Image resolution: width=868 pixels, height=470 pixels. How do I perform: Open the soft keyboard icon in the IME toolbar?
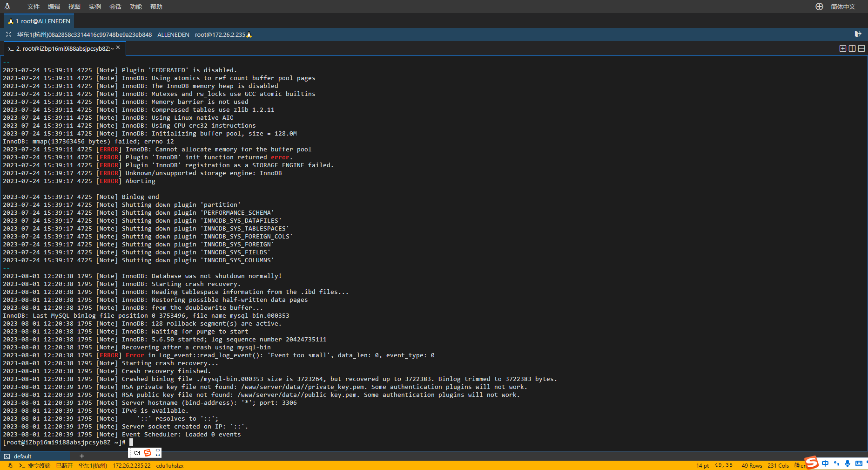click(859, 463)
